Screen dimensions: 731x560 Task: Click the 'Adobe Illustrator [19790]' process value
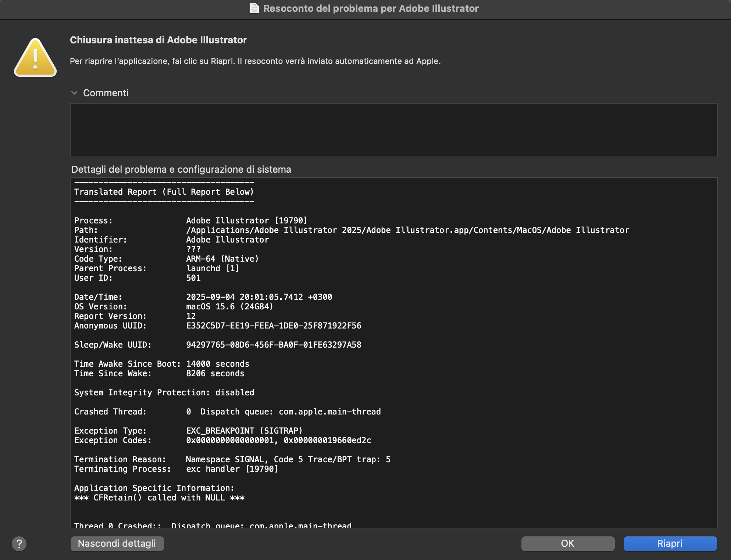pyautogui.click(x=246, y=220)
